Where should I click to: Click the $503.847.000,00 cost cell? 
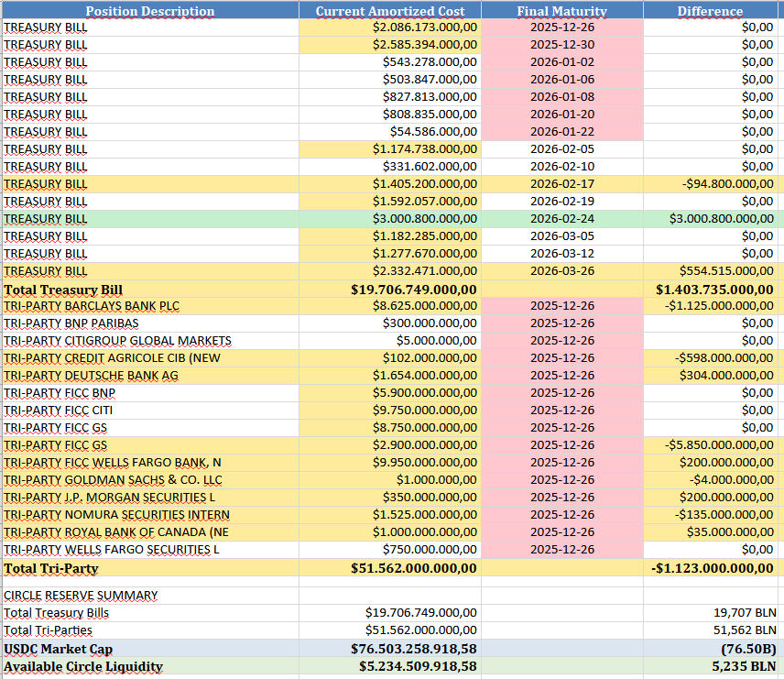390,80
